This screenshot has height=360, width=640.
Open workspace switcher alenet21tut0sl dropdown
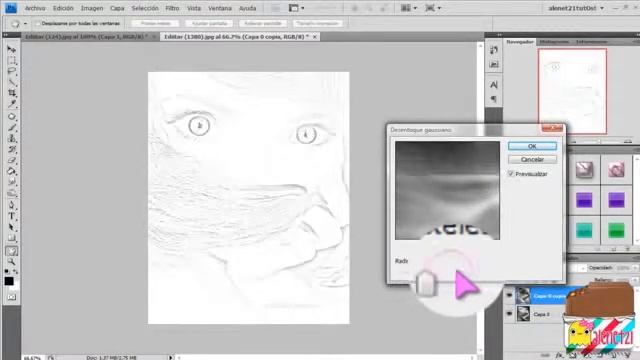[x=576, y=8]
